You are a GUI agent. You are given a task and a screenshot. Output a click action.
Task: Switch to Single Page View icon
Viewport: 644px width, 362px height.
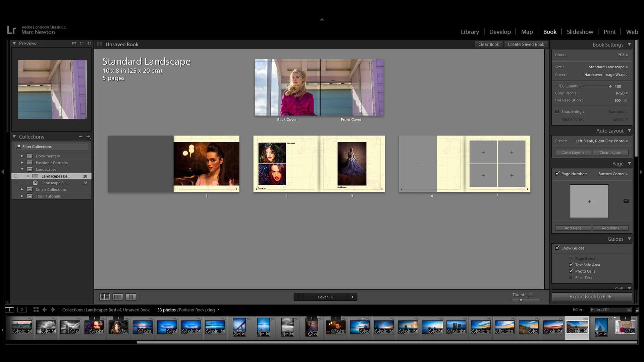[x=131, y=297]
